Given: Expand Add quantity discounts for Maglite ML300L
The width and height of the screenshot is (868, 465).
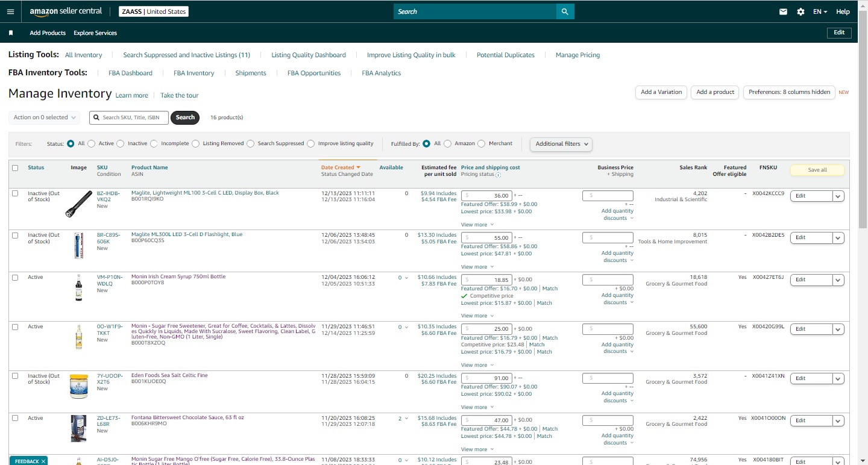Looking at the screenshot, I should tap(617, 257).
